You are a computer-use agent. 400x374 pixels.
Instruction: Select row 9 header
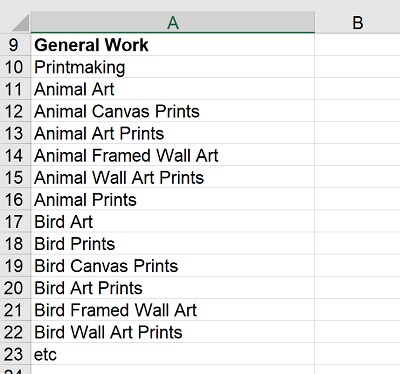(15, 45)
